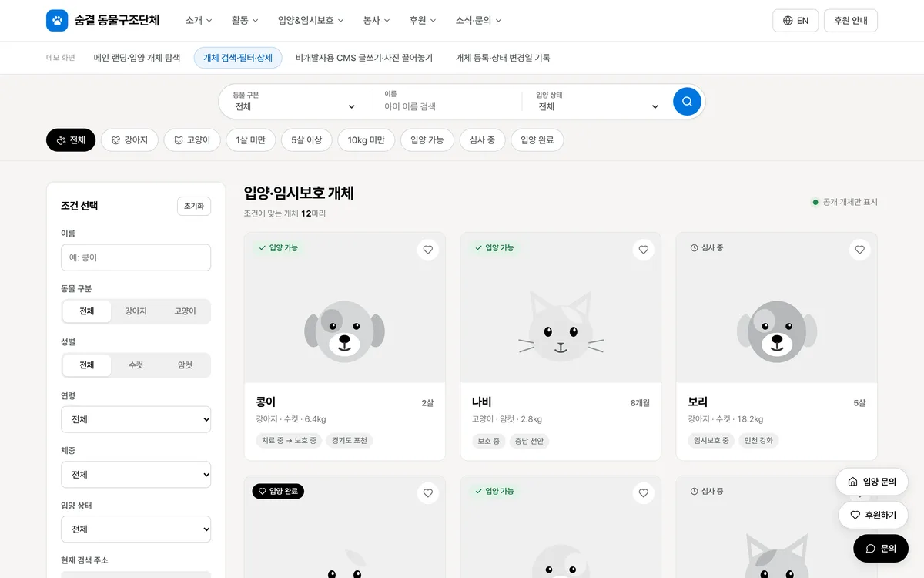Select 강아지 in sidebar 동물 구분 segment
This screenshot has width=924, height=578.
click(x=136, y=311)
